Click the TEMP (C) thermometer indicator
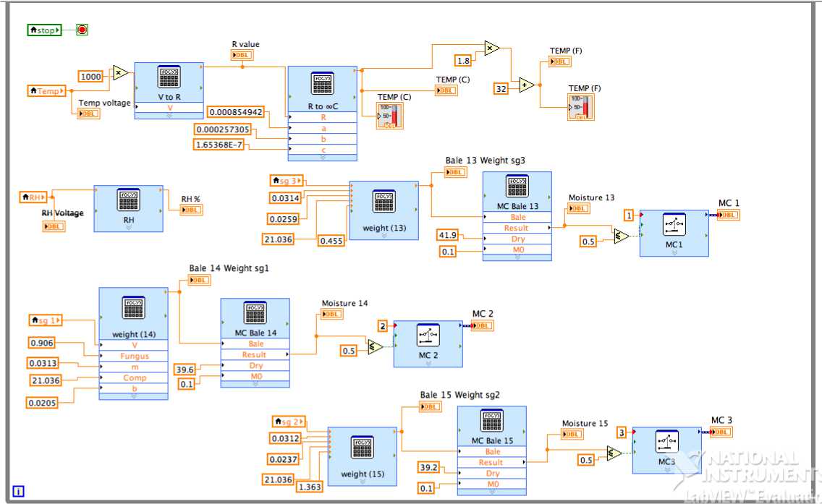 click(x=390, y=116)
